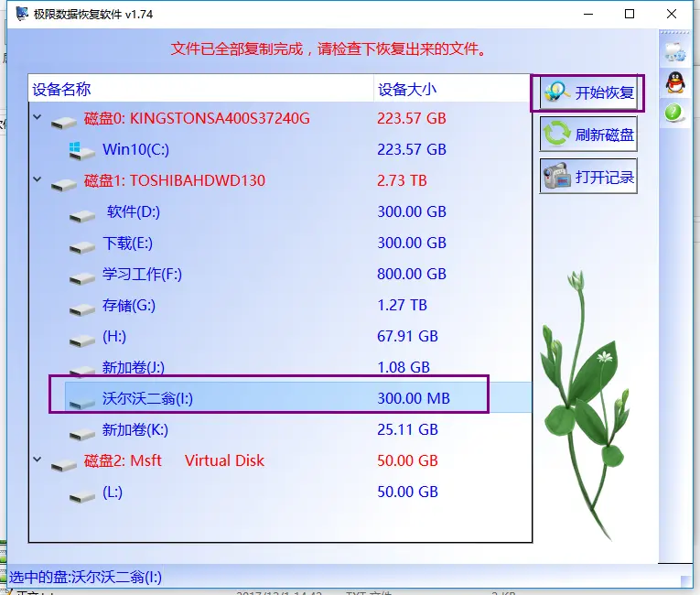This screenshot has width=700, height=595.
Task: Click the network settings icon atop the sidebar
Action: click(674, 52)
